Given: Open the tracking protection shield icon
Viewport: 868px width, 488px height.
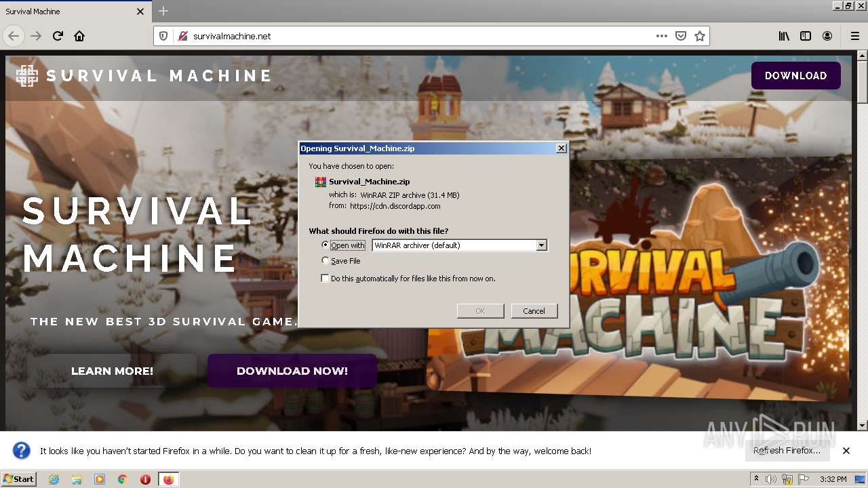Looking at the screenshot, I should tap(163, 36).
